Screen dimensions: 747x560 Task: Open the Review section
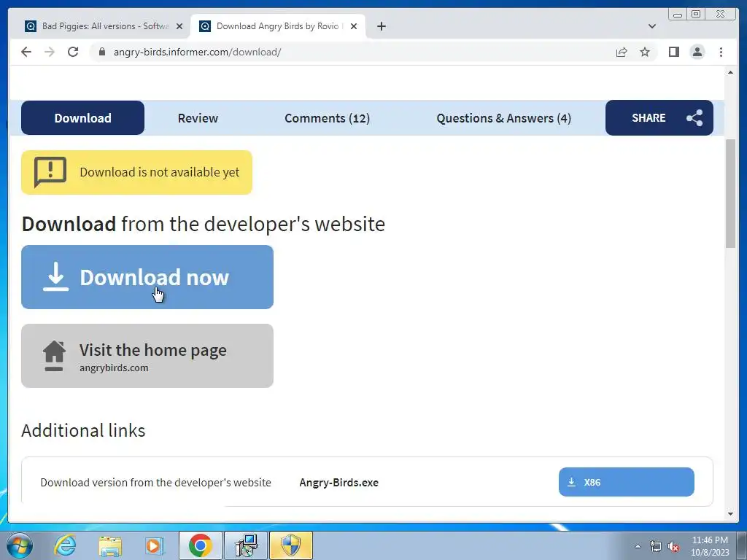[198, 118]
